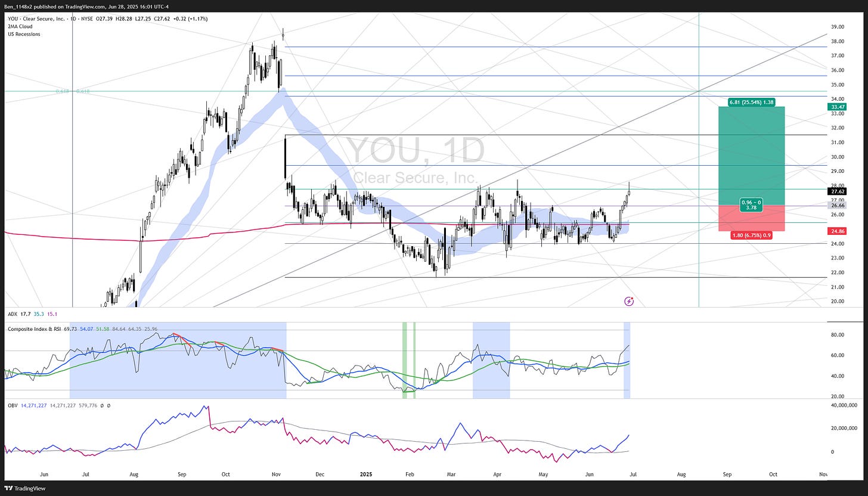Click the "6.81 (25.54%) 1.38" profit label

coord(751,103)
